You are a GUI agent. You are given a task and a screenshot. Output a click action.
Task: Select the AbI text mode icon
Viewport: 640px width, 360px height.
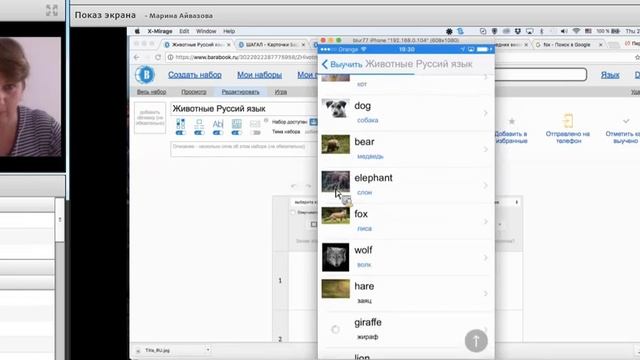point(218,123)
